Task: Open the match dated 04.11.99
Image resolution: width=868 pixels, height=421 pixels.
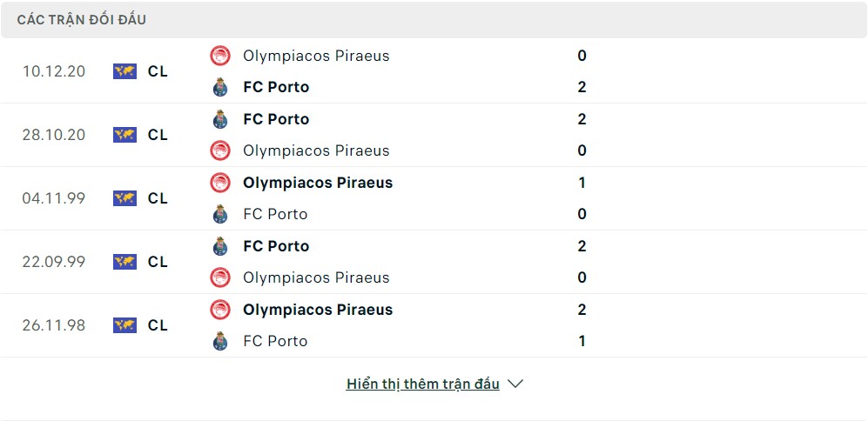Action: tap(434, 198)
